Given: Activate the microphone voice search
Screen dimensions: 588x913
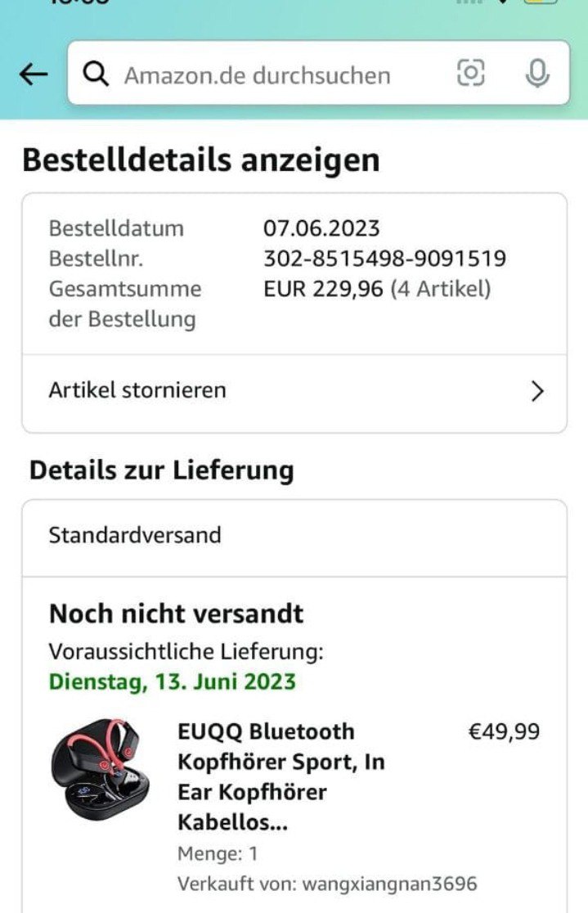Looking at the screenshot, I should click(x=537, y=74).
